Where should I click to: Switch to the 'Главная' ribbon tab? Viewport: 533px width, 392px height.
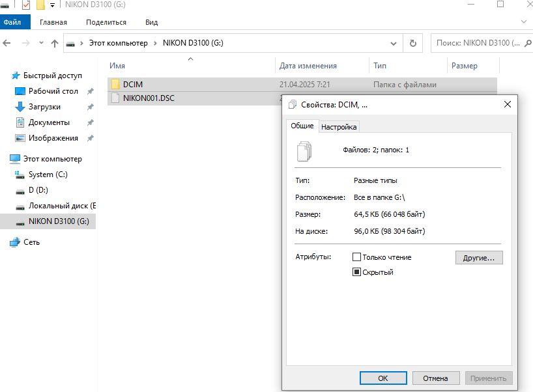(53, 22)
